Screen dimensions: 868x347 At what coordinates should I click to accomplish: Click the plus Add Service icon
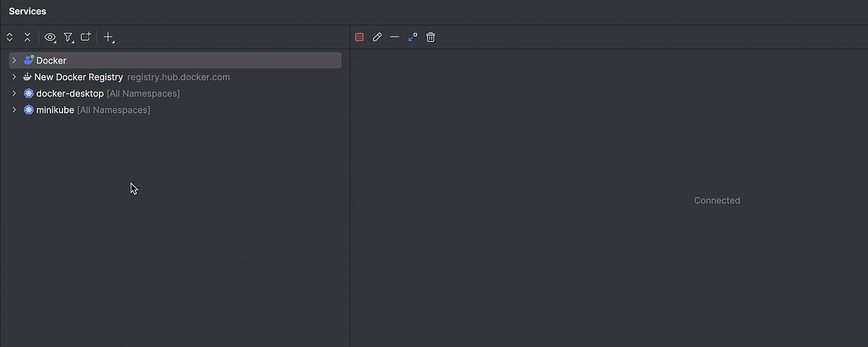tap(108, 37)
